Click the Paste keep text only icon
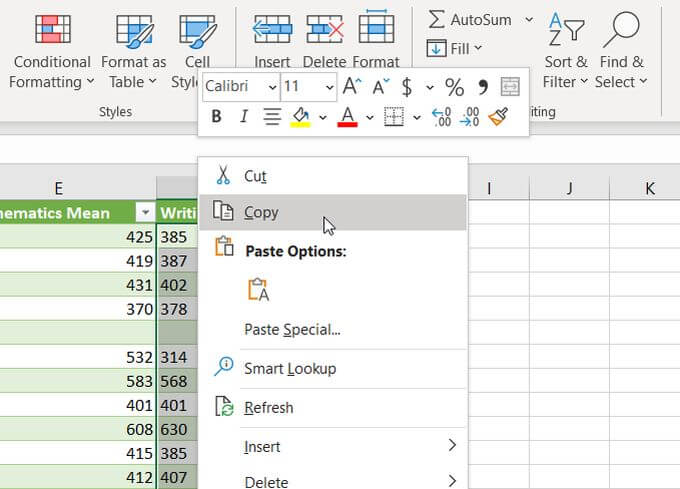The image size is (680, 489). 258,289
